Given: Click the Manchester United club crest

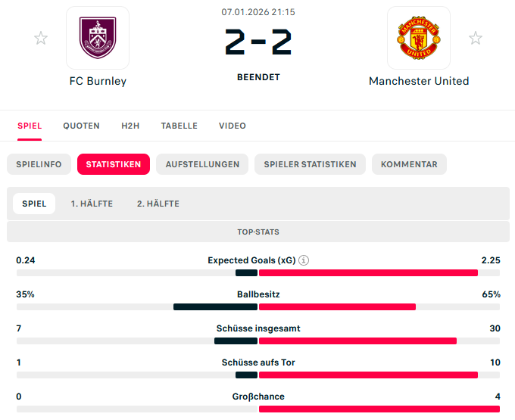Looking at the screenshot, I should [418, 38].
